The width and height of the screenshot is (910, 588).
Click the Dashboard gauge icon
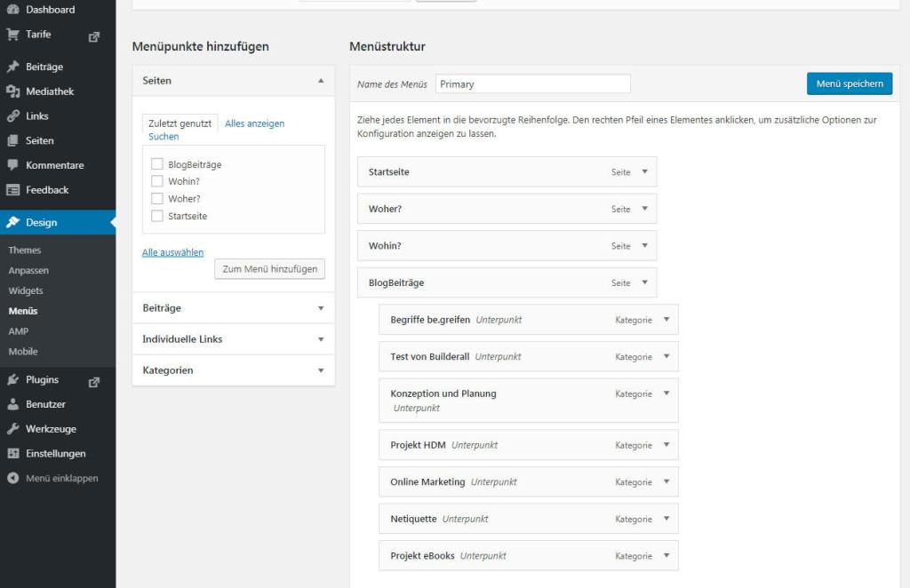pos(12,10)
